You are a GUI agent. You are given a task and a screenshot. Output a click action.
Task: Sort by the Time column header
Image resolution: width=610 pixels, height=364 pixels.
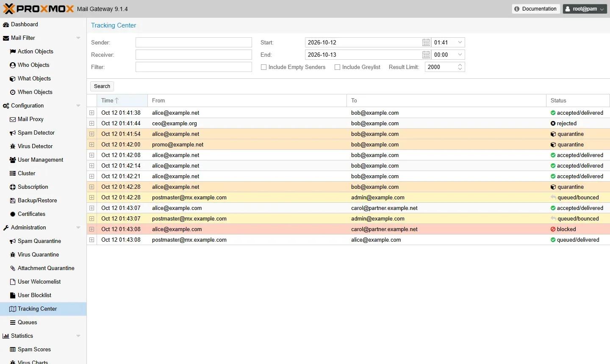click(122, 101)
